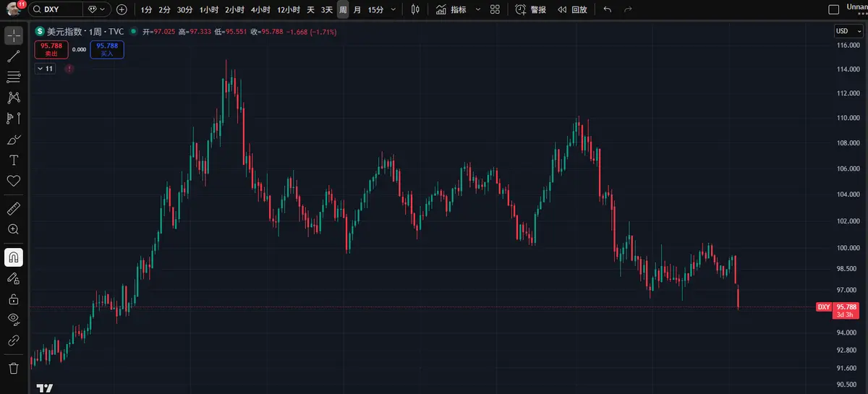Expand the indicators favorites dropdown arrow
The image size is (868, 394).
(477, 9)
